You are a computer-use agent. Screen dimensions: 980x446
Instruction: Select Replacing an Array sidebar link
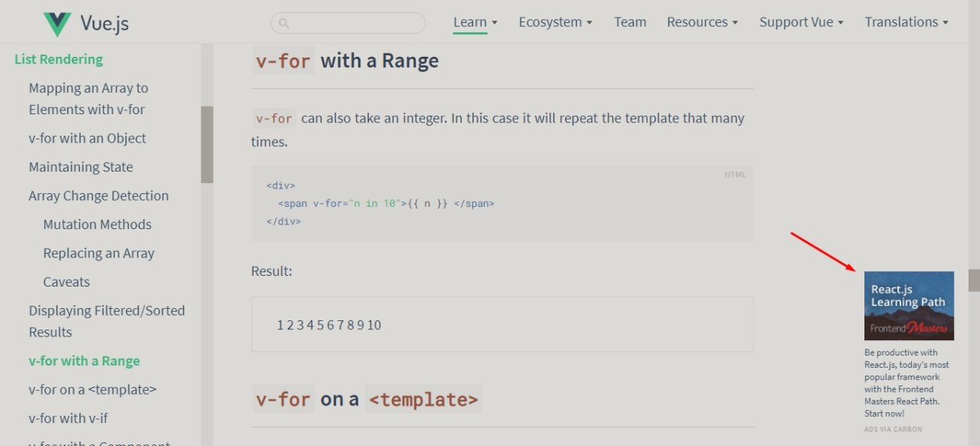(99, 253)
